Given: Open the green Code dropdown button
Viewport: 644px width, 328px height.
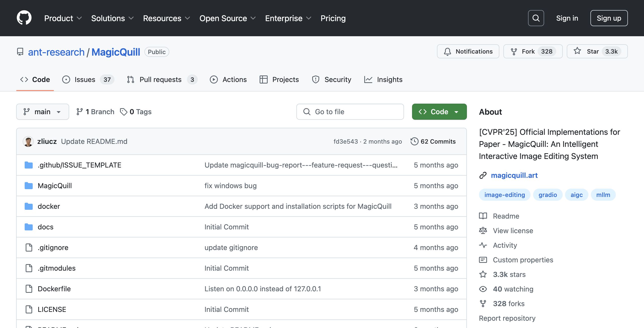Looking at the screenshot, I should [439, 112].
